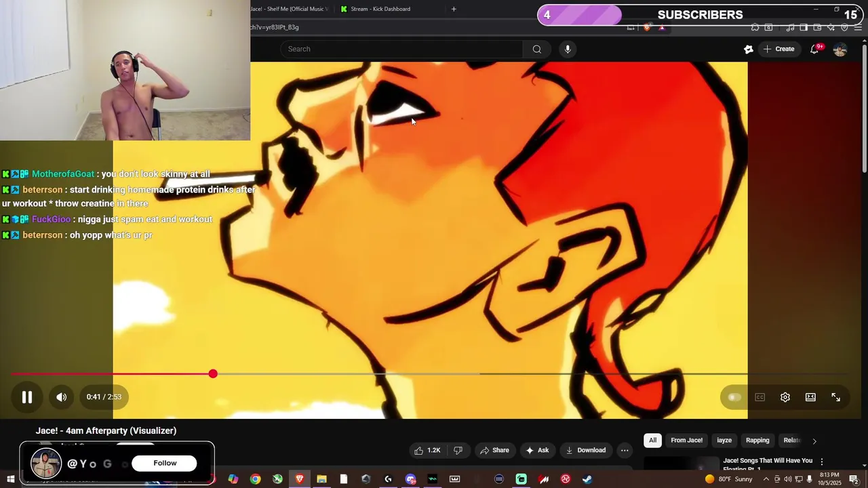Open more actions three-dot menu
The image size is (868, 488).
click(x=625, y=450)
